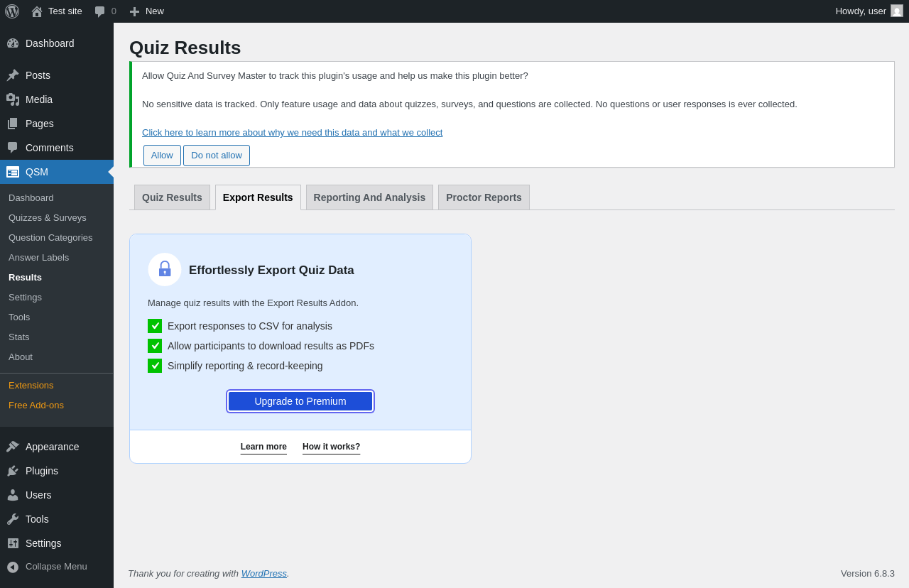The image size is (909, 588).
Task: Click the Collapse Menu arrow icon
Action: coord(13,567)
